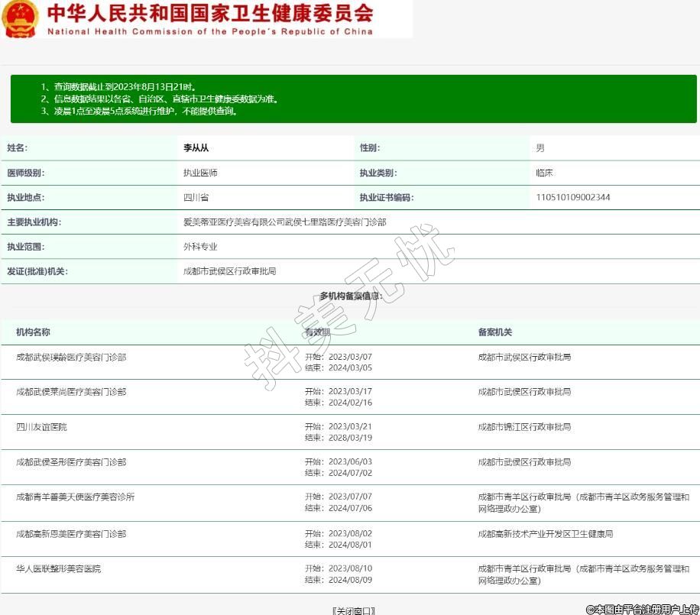This screenshot has height=615, width=700.
Task: Click the green query notice banner
Action: coord(353,99)
